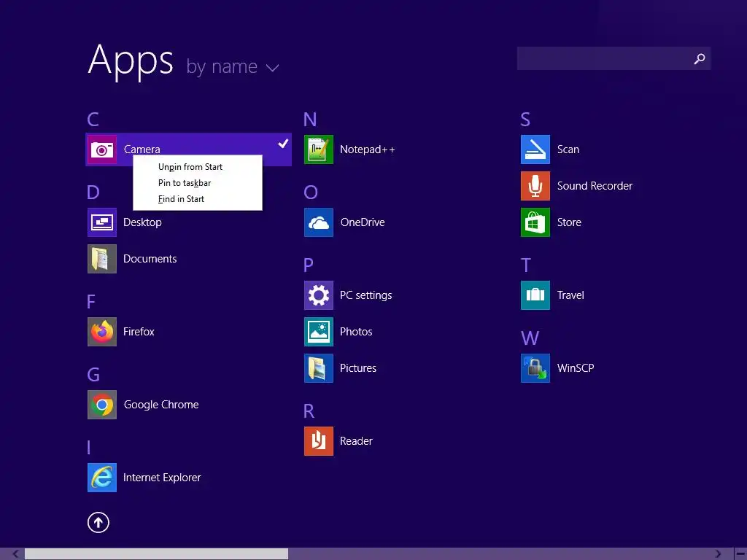Click the C letter group header
The height and width of the screenshot is (560, 747).
coord(93,120)
